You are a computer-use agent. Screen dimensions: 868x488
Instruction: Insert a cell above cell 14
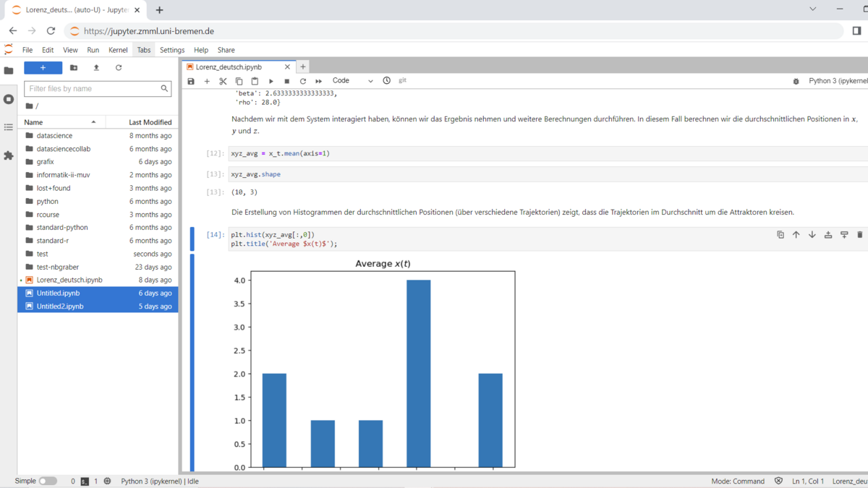pyautogui.click(x=828, y=235)
